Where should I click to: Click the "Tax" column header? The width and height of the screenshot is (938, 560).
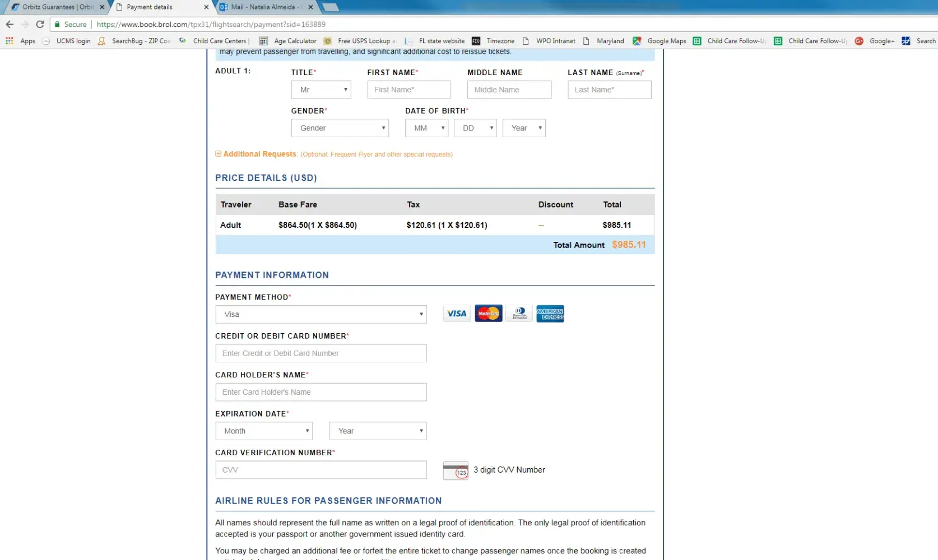point(414,204)
